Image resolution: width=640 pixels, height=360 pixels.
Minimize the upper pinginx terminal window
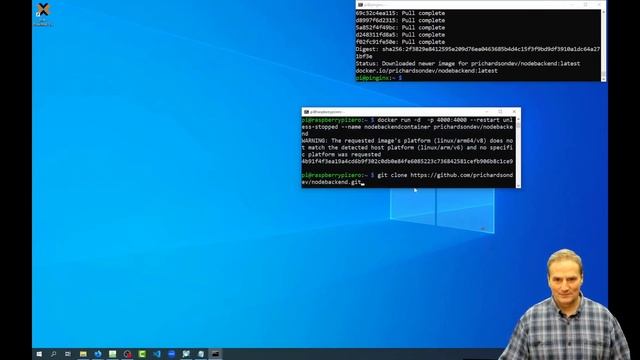click(x=572, y=4)
